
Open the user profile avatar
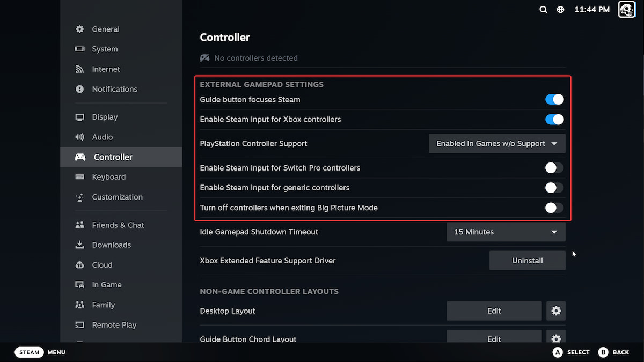point(627,10)
